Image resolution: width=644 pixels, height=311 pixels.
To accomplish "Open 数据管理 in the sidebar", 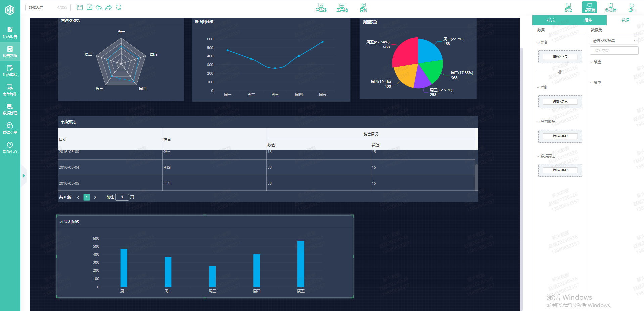I will pyautogui.click(x=10, y=109).
